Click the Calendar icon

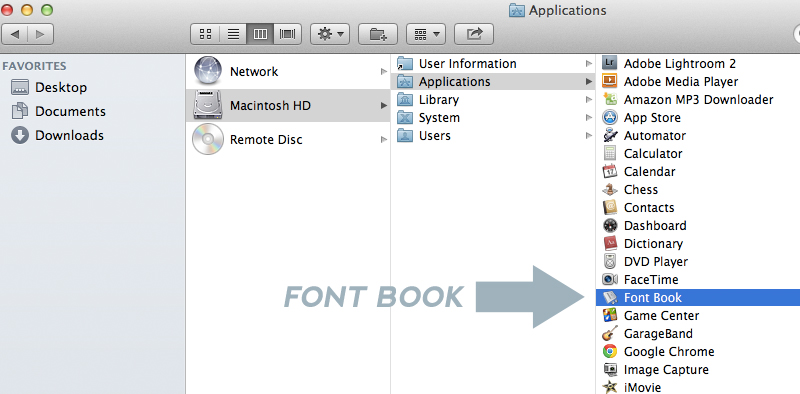610,171
